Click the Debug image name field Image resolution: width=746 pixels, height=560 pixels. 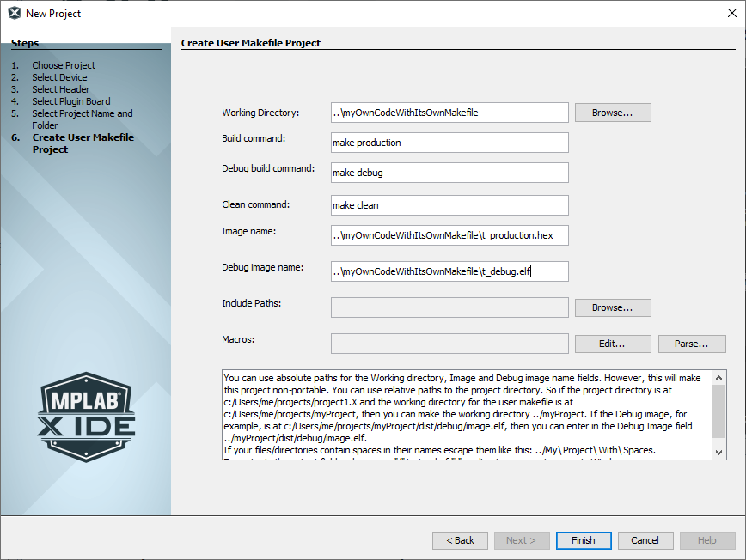pyautogui.click(x=449, y=271)
